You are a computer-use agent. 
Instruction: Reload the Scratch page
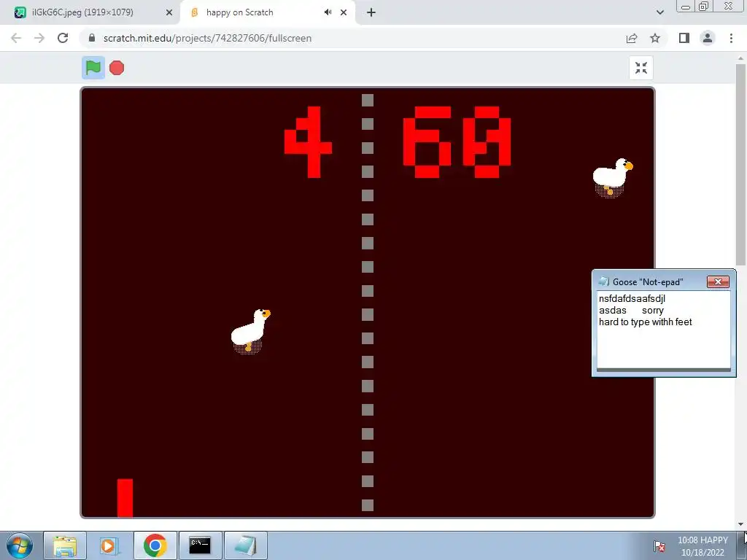63,38
